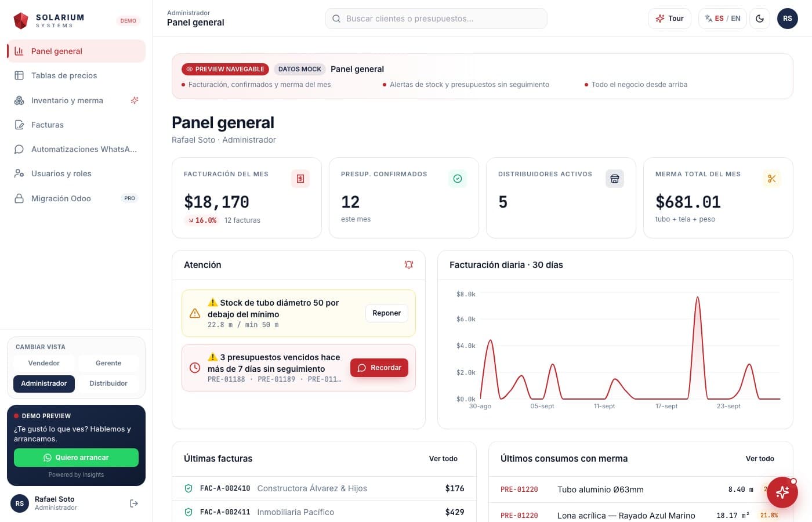Select the Administrador view

[x=44, y=383]
